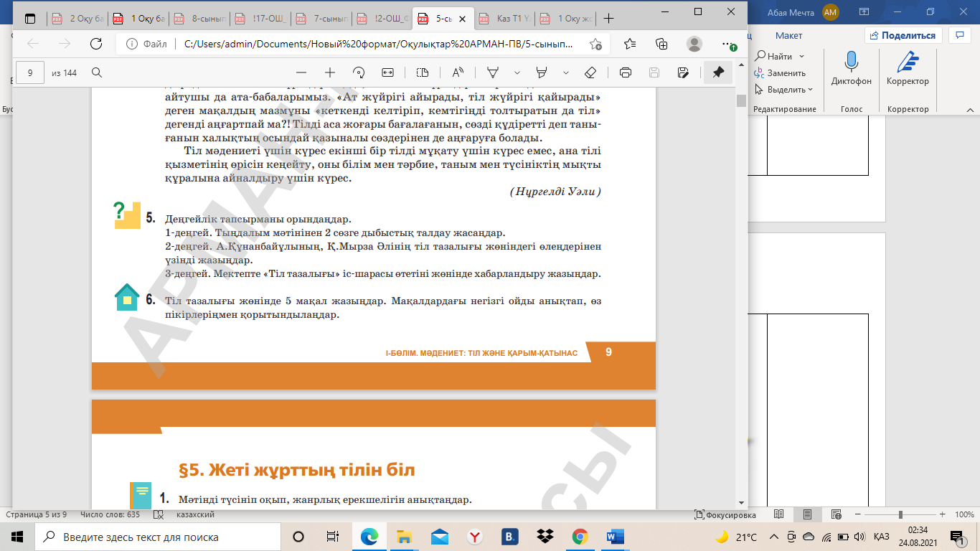The image size is (980, 551).
Task: Click 'казахский' language in Word status bar
Action: pos(196,514)
